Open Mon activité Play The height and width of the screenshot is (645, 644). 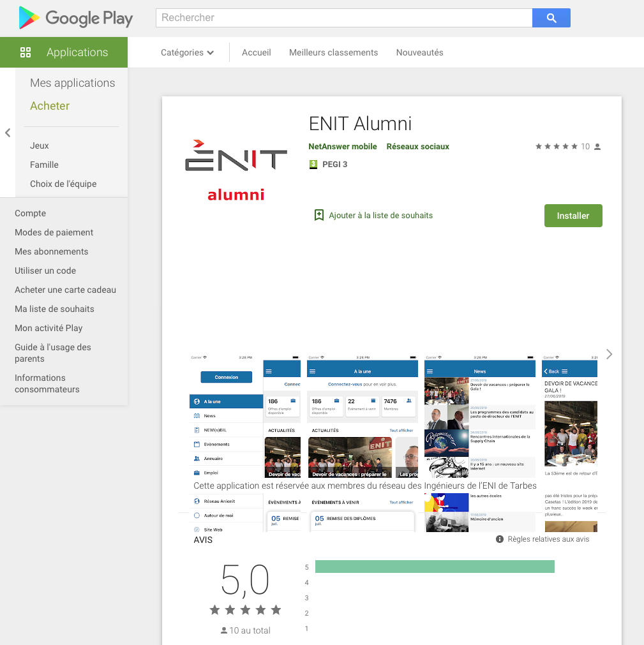(x=49, y=328)
